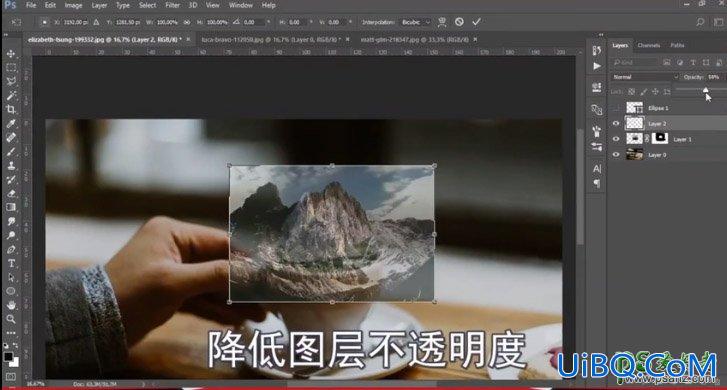Click the opacity slider handle

coord(705,90)
